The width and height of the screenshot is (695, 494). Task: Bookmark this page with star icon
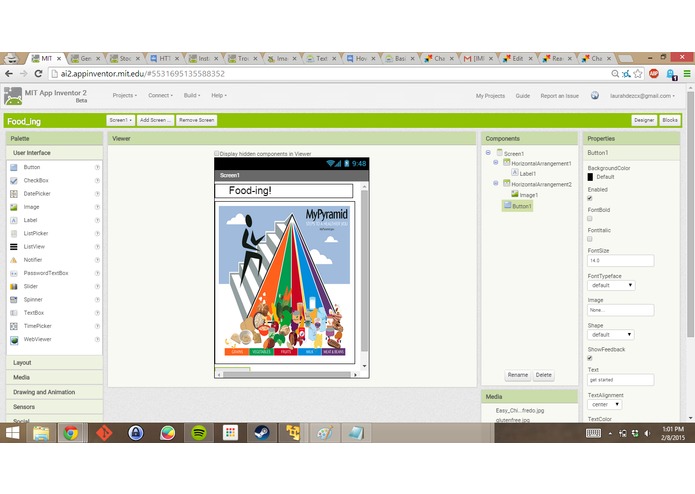pyautogui.click(x=638, y=74)
